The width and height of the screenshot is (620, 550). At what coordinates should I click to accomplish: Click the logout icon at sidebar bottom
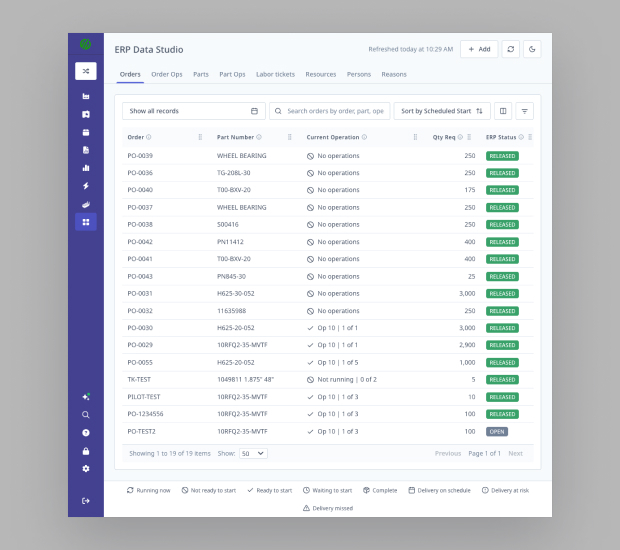click(86, 501)
